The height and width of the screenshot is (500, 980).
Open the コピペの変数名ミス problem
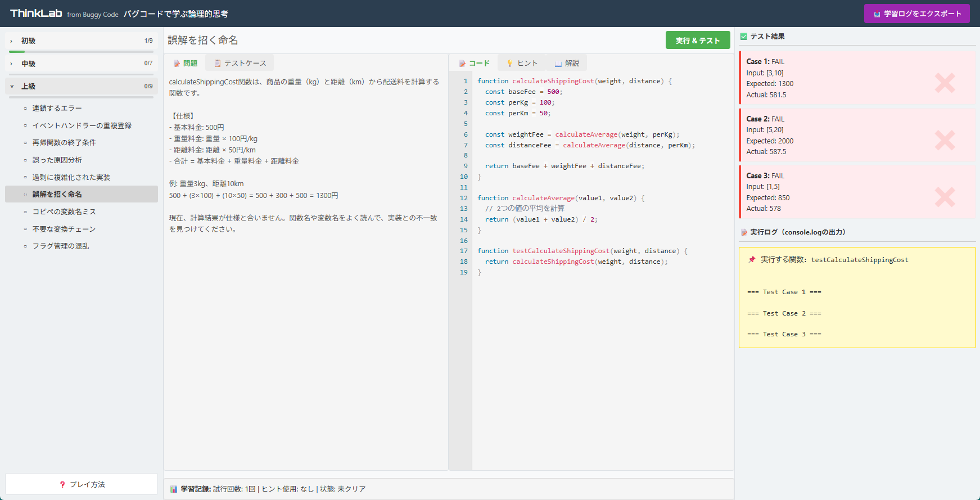[x=82, y=211]
